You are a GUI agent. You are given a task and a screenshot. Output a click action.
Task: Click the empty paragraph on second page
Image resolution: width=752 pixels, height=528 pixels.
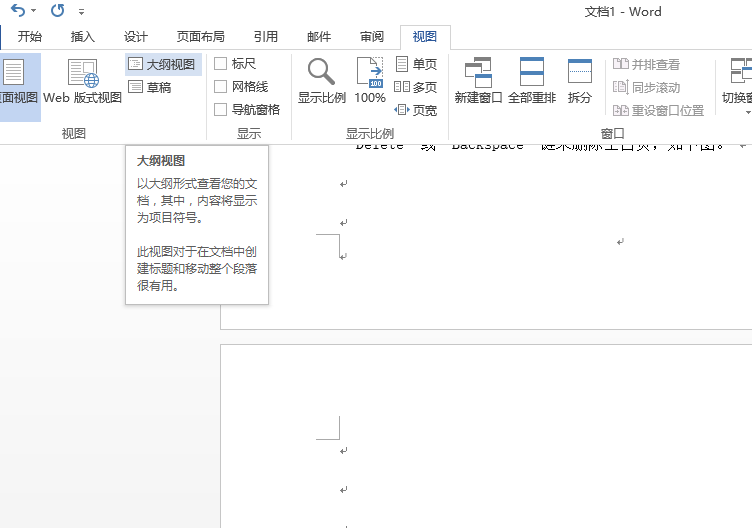tap(344, 452)
